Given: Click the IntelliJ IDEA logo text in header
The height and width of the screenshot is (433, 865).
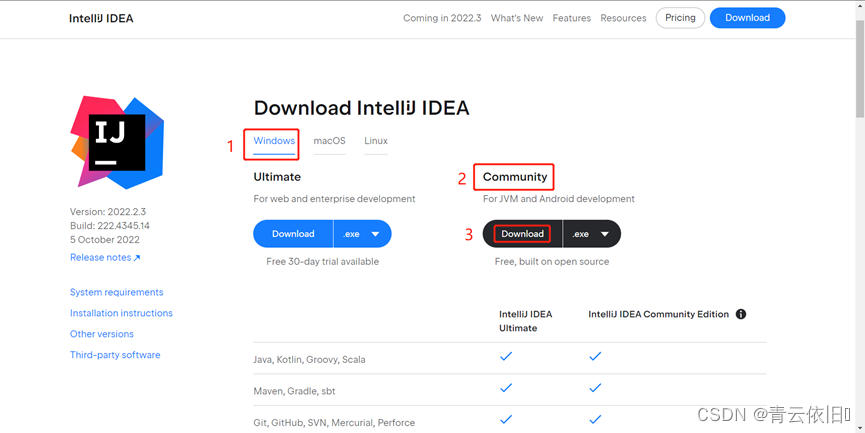Looking at the screenshot, I should (101, 18).
